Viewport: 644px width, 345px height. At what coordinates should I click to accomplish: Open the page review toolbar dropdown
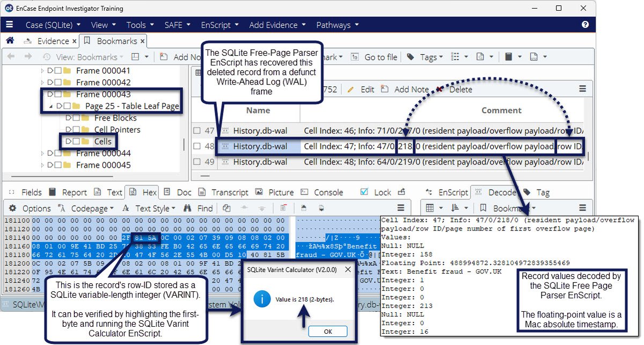point(484,56)
